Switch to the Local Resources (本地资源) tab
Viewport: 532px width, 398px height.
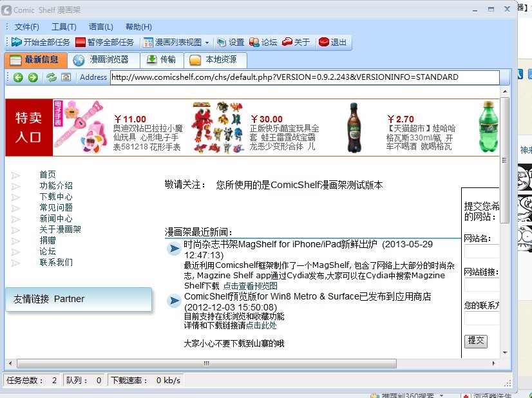tap(215, 60)
